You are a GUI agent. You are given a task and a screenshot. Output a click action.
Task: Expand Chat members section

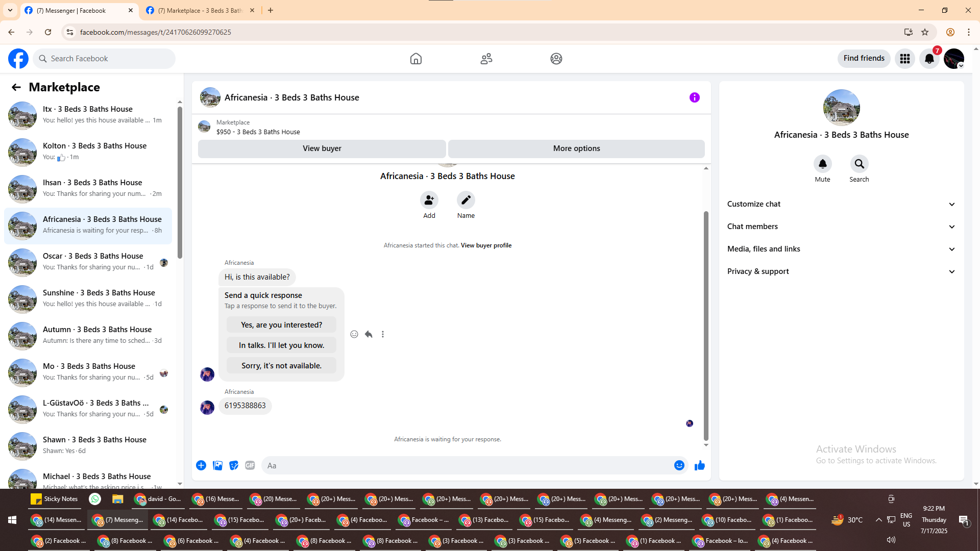[842, 227]
